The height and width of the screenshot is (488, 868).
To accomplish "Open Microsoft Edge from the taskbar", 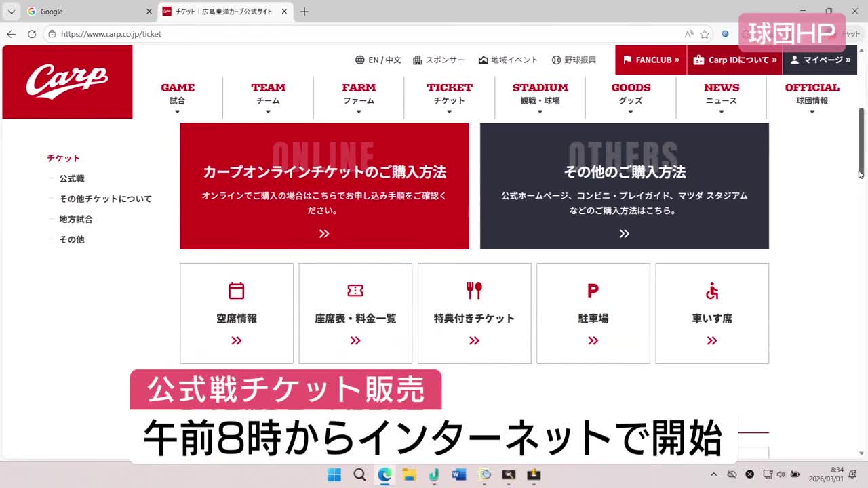I will [384, 474].
